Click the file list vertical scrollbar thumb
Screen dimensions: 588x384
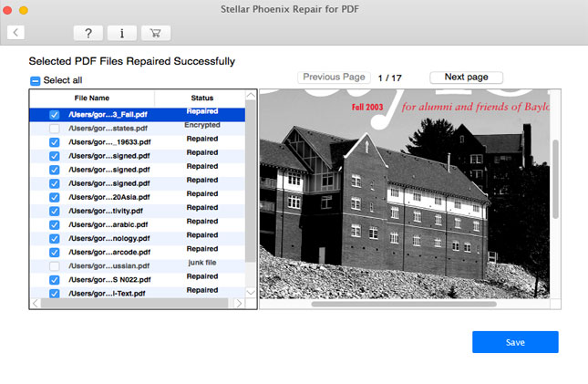point(251,182)
